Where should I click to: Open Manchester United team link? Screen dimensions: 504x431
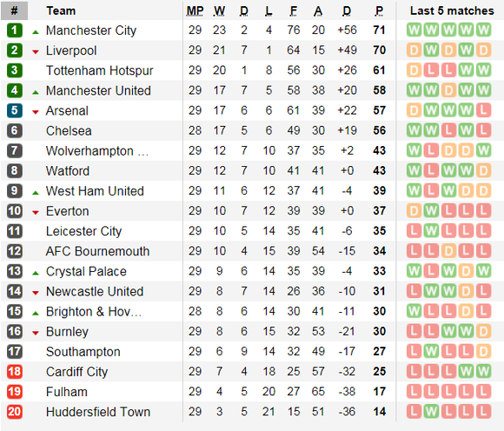98,90
